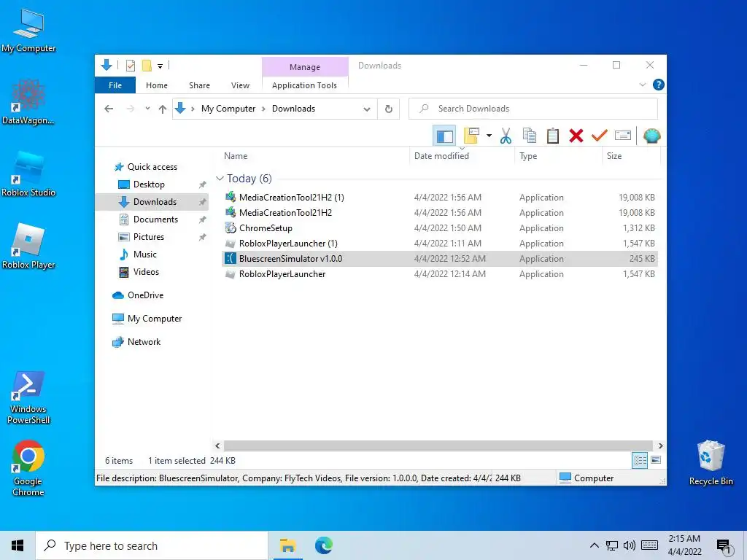Viewport: 747px width, 560px height.
Task: Open the Notification center icon
Action: click(x=724, y=547)
